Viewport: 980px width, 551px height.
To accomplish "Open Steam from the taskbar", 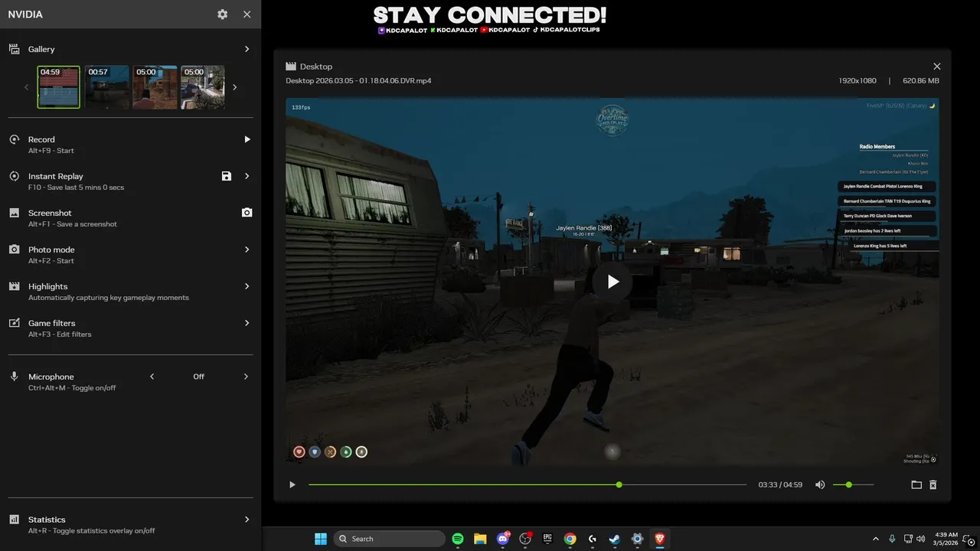I will (615, 539).
